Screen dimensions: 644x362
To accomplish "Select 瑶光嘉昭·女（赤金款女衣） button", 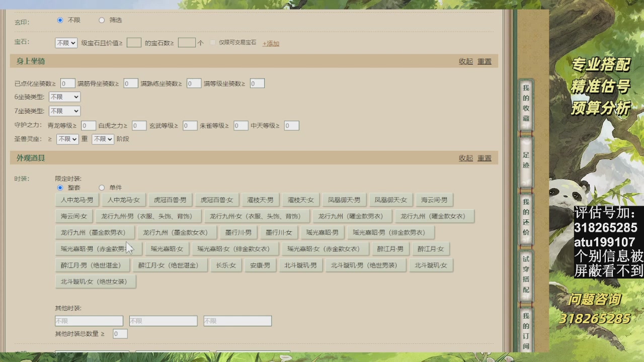I will (326, 249).
